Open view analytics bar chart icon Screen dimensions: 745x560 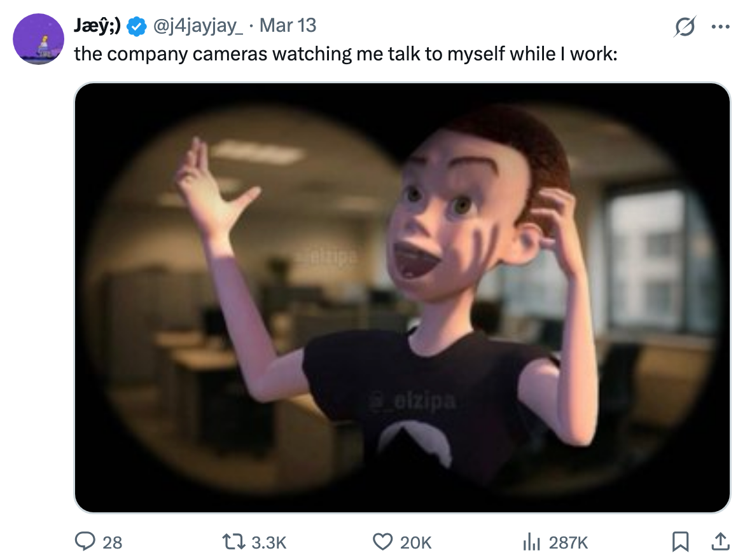click(x=530, y=542)
